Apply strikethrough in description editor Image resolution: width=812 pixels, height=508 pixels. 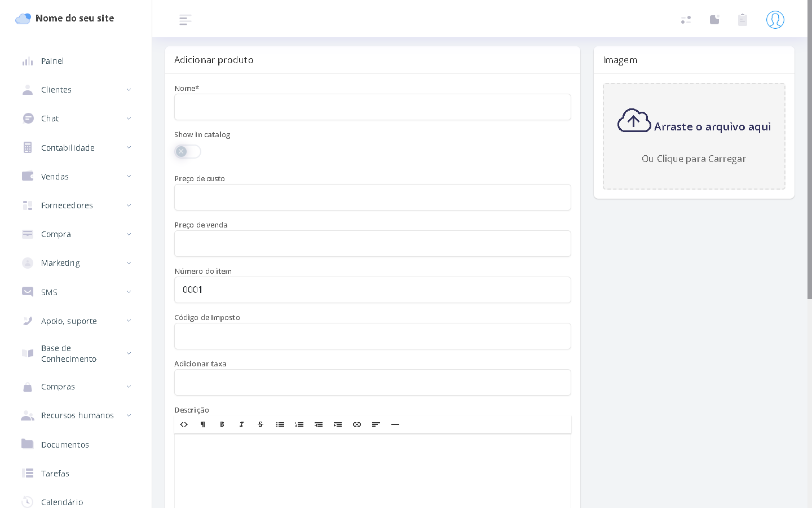(x=261, y=424)
